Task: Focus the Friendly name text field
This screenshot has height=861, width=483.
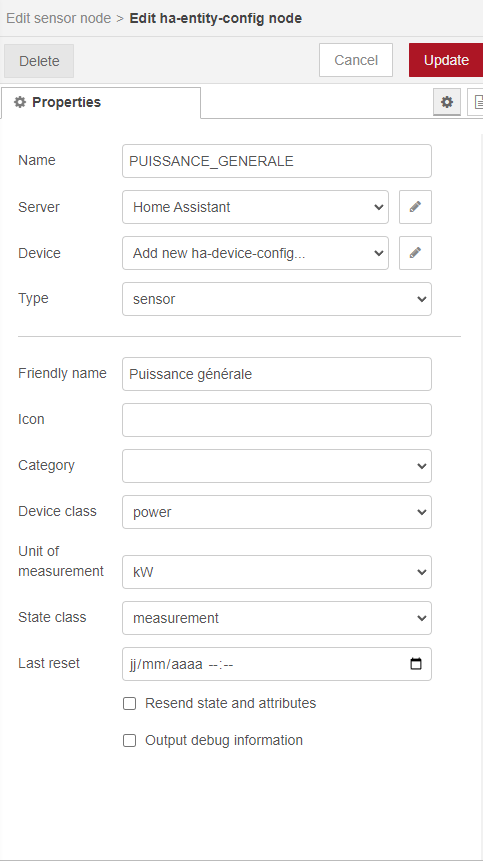Action: pyautogui.click(x=277, y=374)
